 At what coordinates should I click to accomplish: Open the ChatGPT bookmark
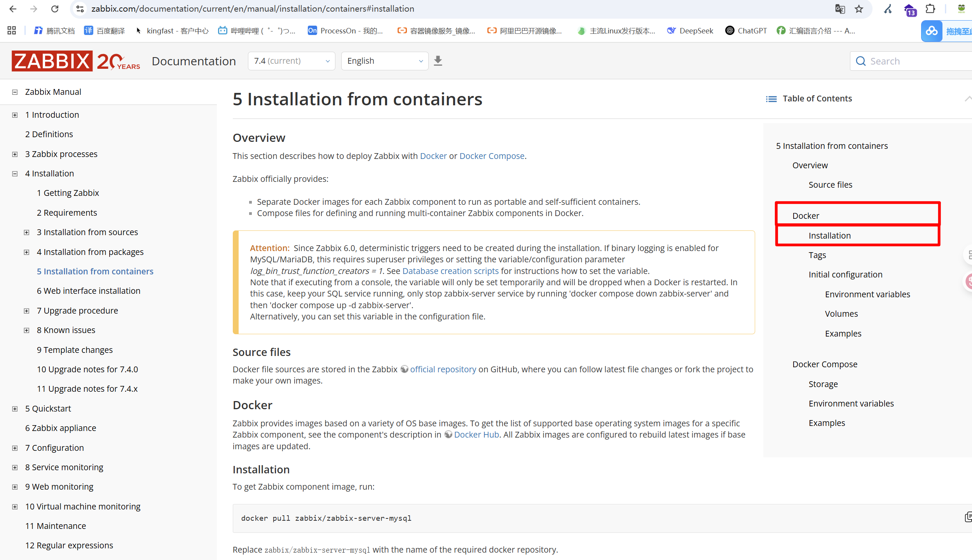(746, 31)
